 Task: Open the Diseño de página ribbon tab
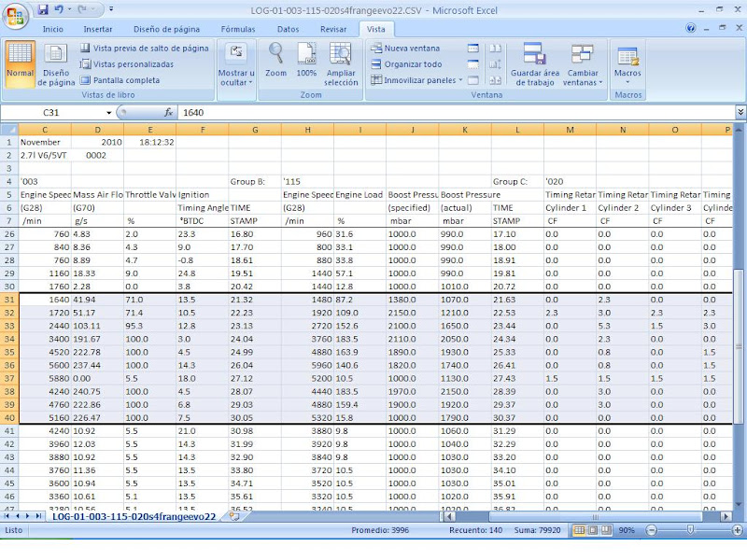tap(167, 29)
